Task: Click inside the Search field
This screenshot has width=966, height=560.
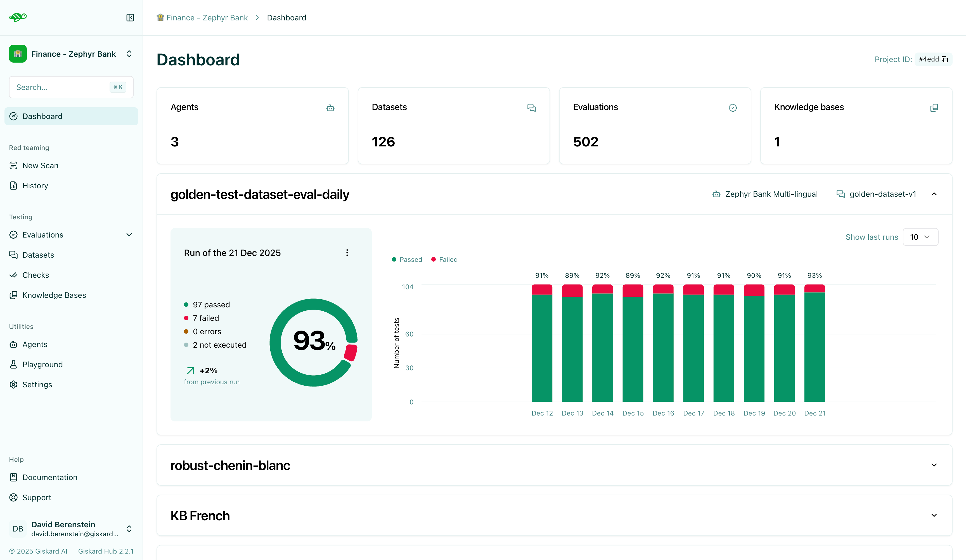Action: (58, 87)
